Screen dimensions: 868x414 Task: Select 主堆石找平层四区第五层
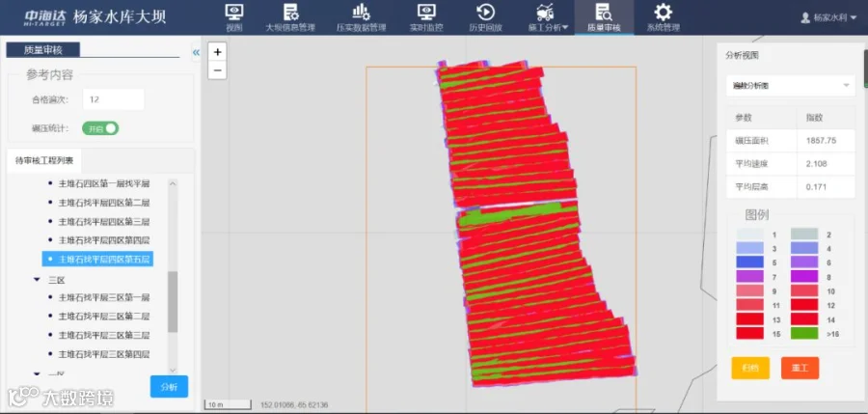97,259
